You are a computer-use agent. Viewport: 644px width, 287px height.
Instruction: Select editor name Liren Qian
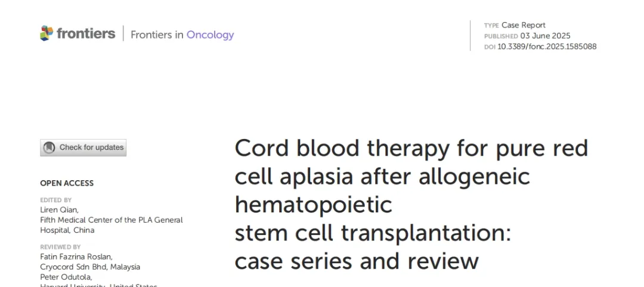click(59, 210)
